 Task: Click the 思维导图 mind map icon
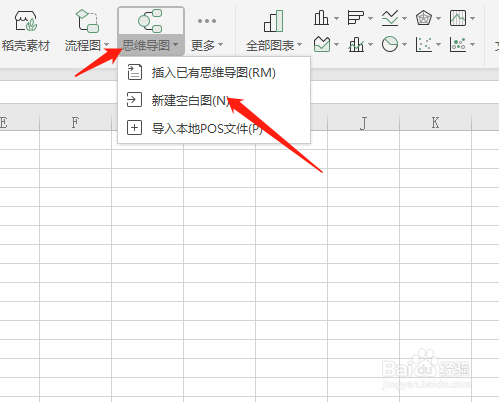150,21
